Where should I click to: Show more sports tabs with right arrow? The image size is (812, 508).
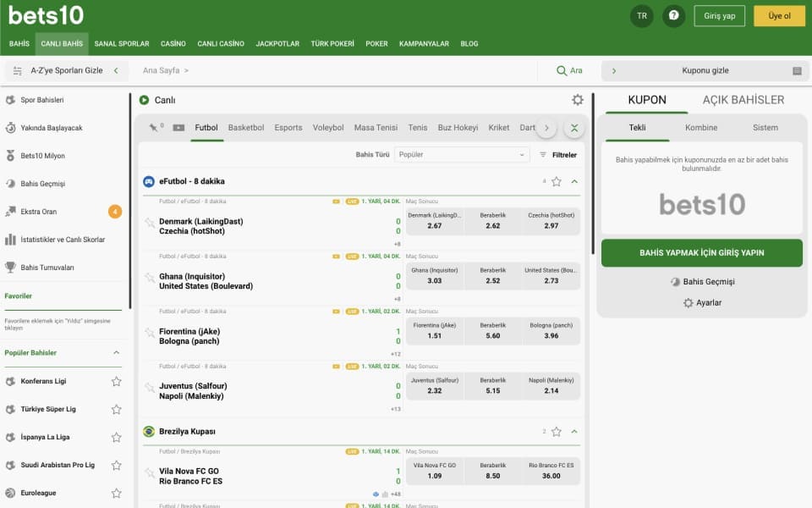[x=546, y=128]
